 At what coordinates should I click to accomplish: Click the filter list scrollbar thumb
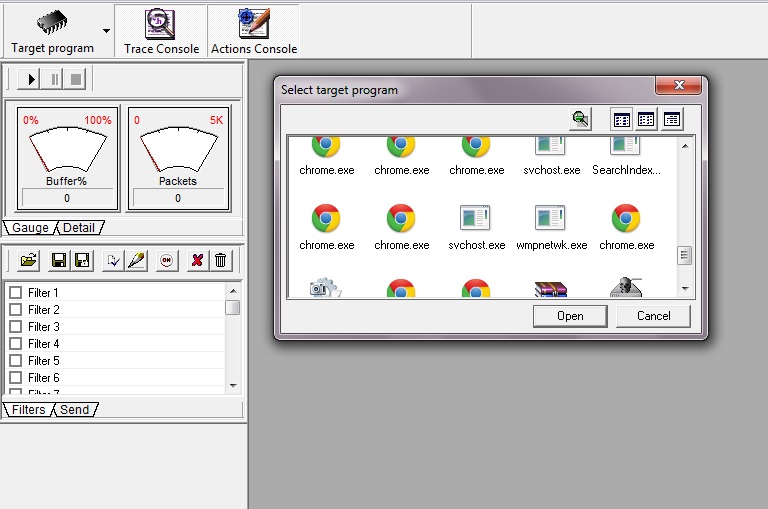click(x=233, y=308)
